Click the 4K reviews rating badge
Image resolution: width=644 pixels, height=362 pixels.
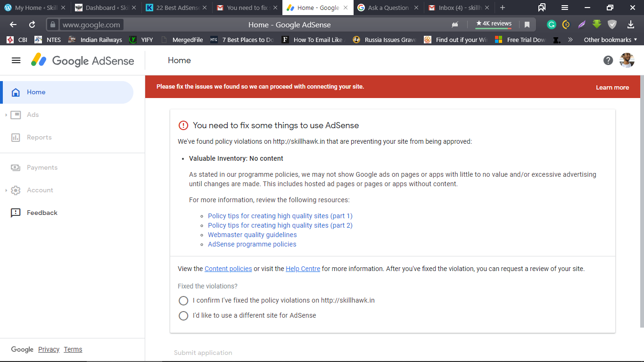(x=494, y=24)
